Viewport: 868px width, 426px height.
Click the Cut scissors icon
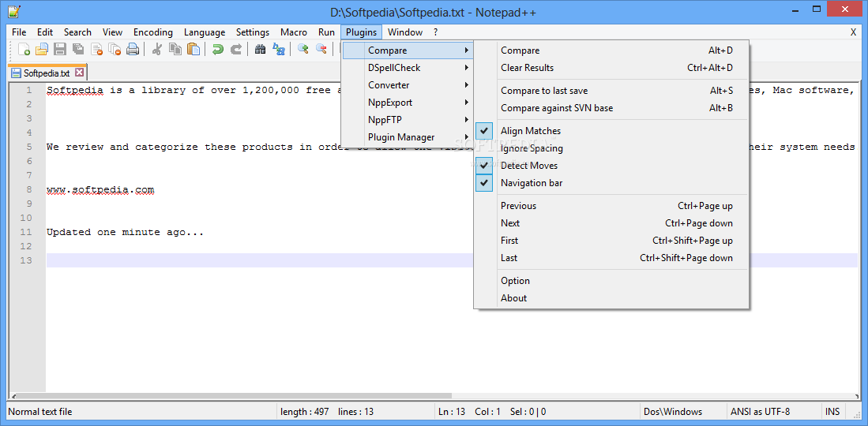click(156, 49)
